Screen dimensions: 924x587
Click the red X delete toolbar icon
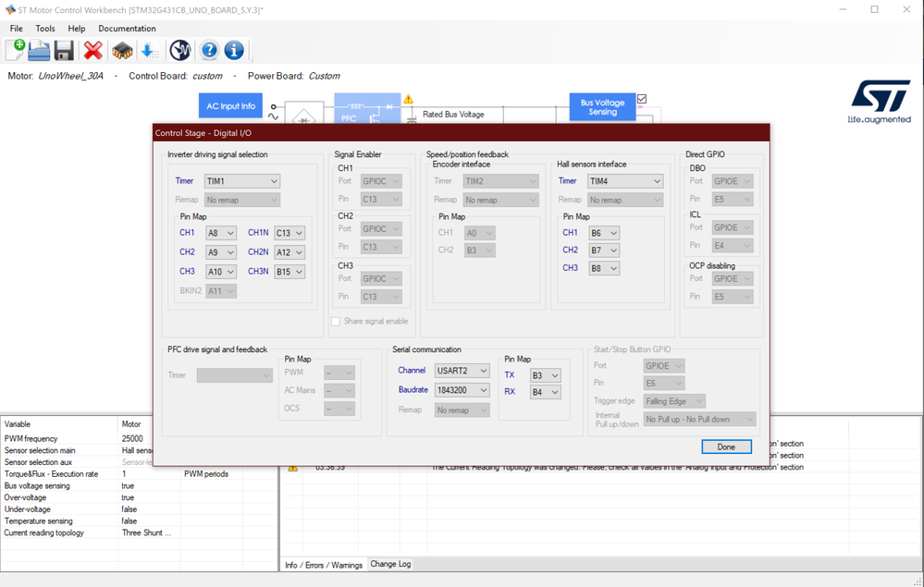point(92,50)
